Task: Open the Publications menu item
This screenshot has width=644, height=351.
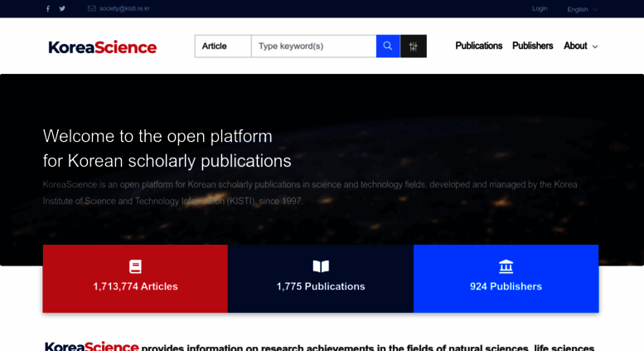Action: pyautogui.click(x=479, y=46)
